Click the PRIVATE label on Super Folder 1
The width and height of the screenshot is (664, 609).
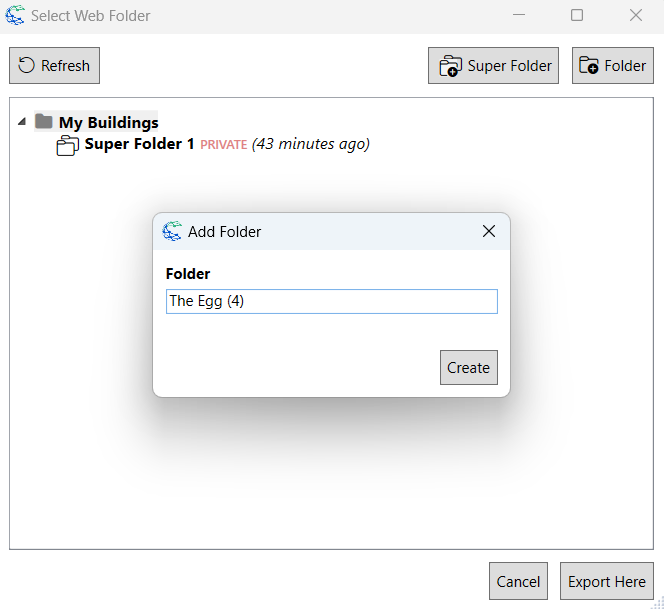[223, 145]
